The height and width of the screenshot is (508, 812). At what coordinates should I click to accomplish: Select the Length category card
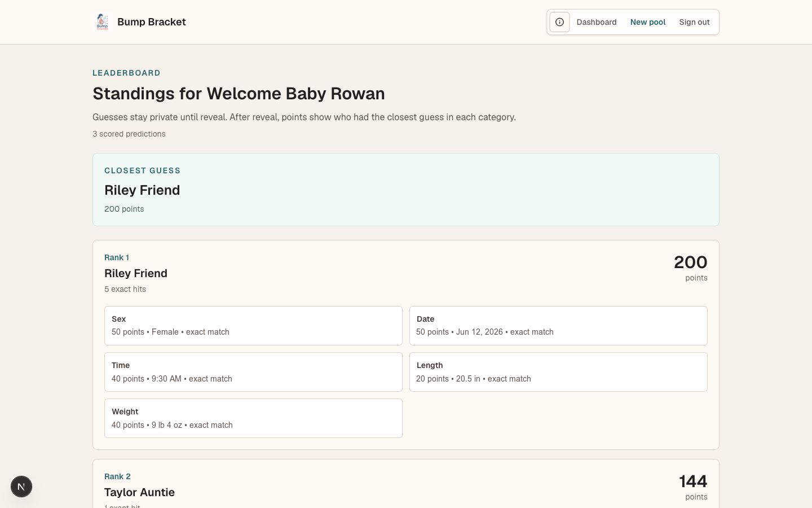[558, 372]
